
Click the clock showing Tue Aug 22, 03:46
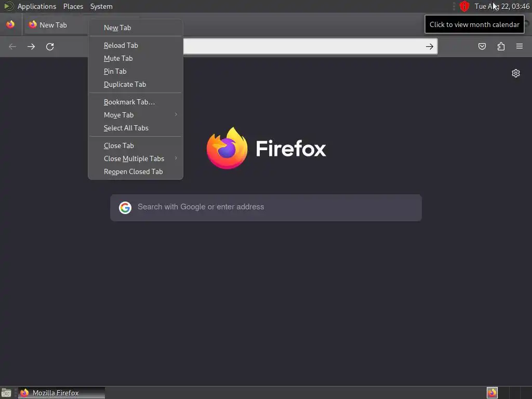tap(502, 6)
